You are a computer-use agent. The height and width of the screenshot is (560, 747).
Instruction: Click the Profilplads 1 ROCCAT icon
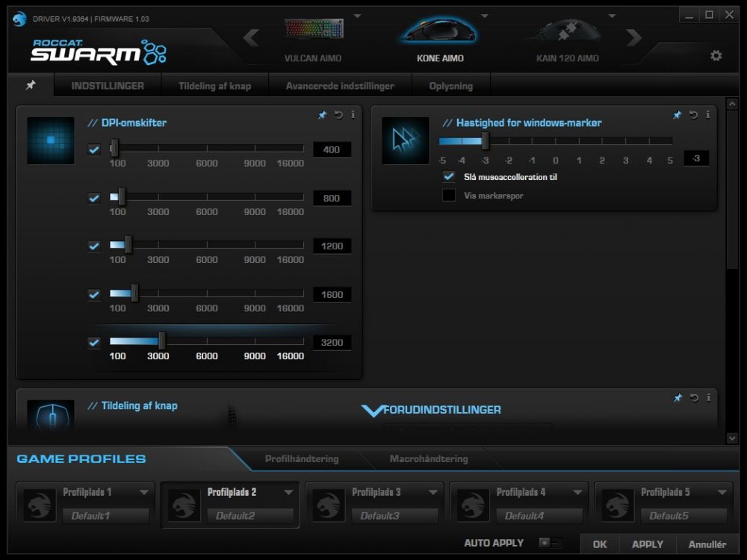pos(40,504)
